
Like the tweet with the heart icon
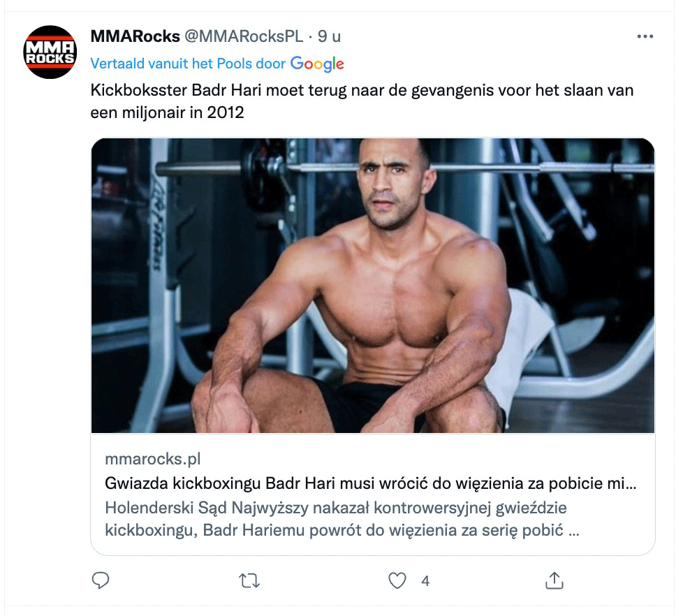[397, 580]
